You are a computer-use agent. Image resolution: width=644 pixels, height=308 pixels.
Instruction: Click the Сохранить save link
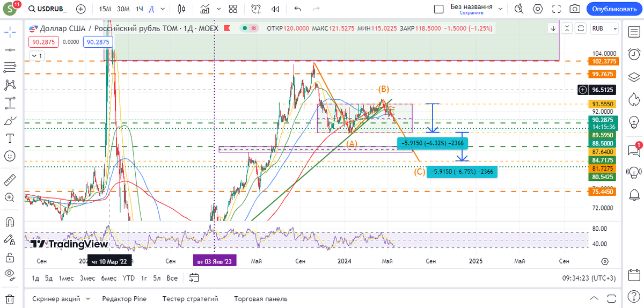coord(471,13)
